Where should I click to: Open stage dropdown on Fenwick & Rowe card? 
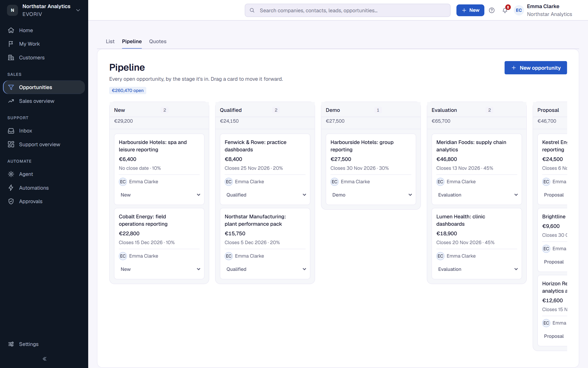(x=265, y=195)
